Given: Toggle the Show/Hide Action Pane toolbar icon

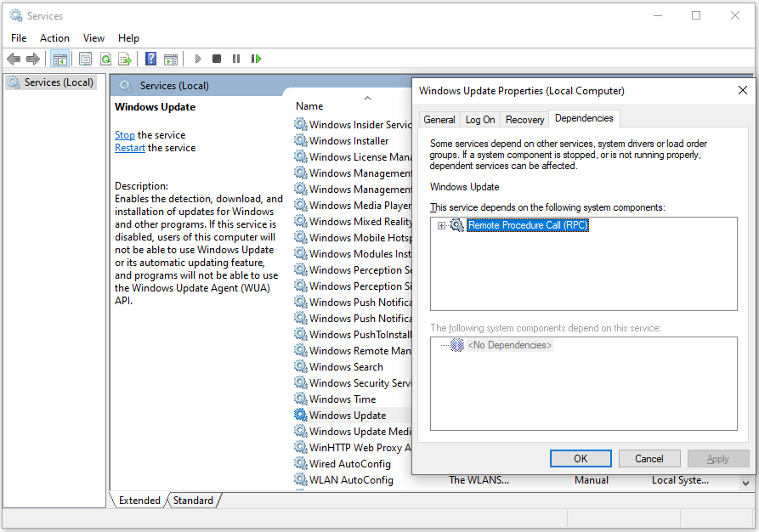Looking at the screenshot, I should click(x=171, y=59).
